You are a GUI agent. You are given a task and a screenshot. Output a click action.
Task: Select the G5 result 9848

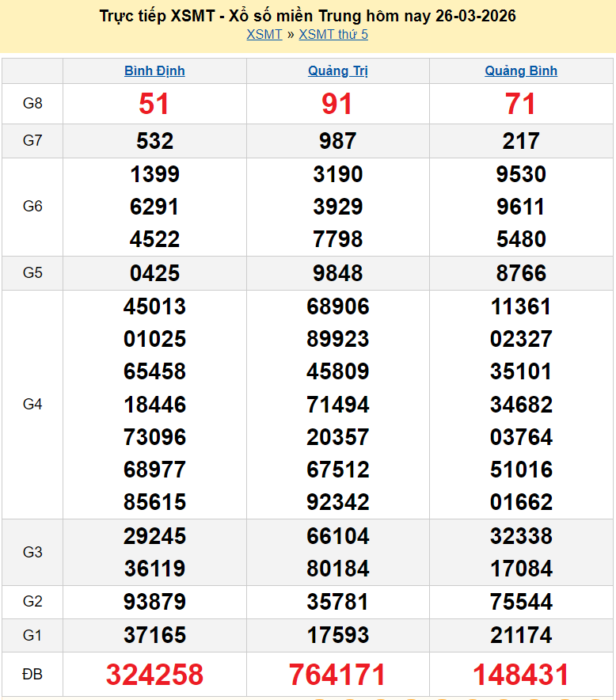[x=338, y=273]
